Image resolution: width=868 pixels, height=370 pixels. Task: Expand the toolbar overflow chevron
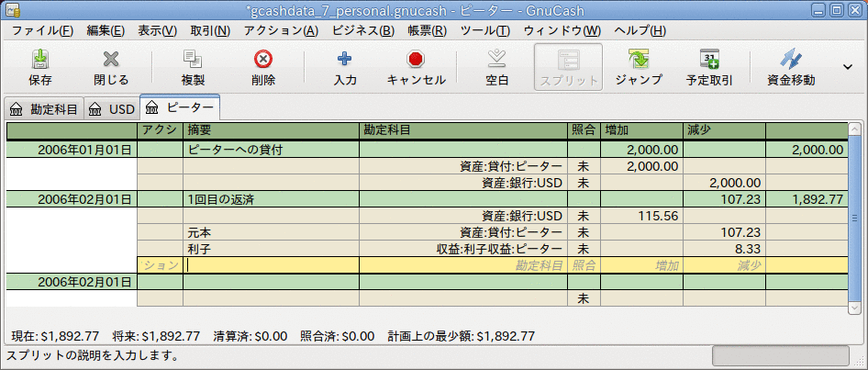848,67
